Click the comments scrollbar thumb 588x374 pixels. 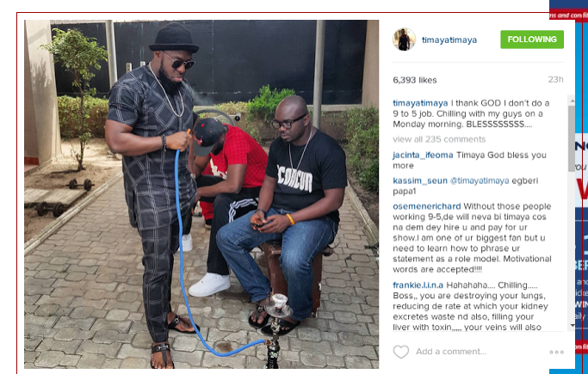click(x=572, y=138)
